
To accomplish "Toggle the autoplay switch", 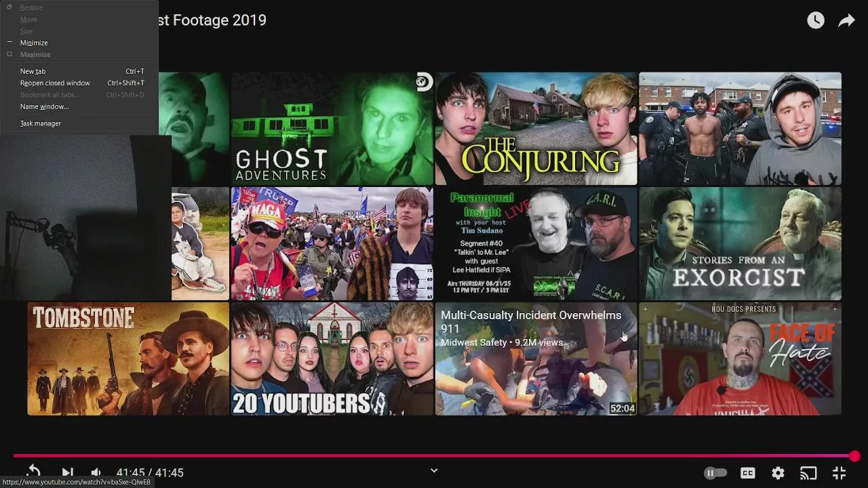I will click(x=715, y=473).
